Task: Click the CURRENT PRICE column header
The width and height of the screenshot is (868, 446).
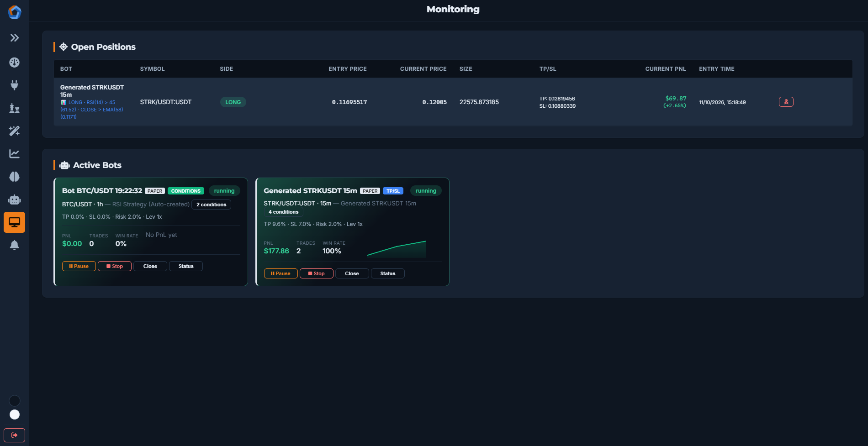Action: click(423, 69)
